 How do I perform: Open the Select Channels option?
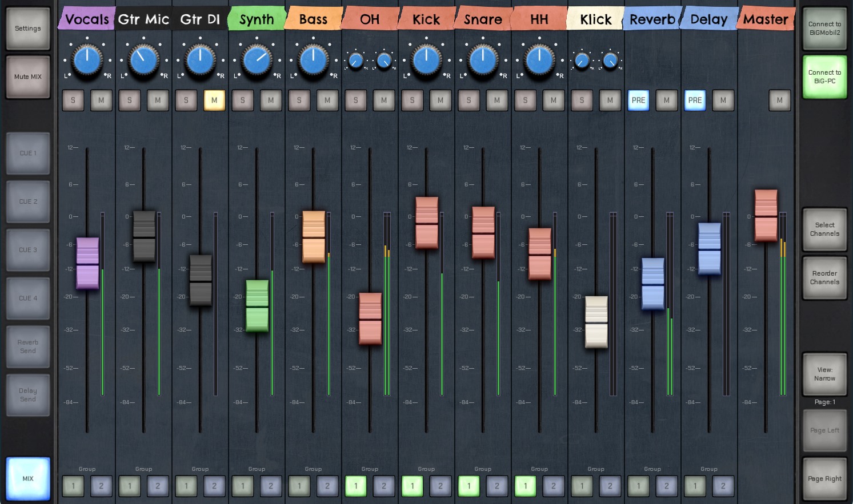click(x=824, y=229)
